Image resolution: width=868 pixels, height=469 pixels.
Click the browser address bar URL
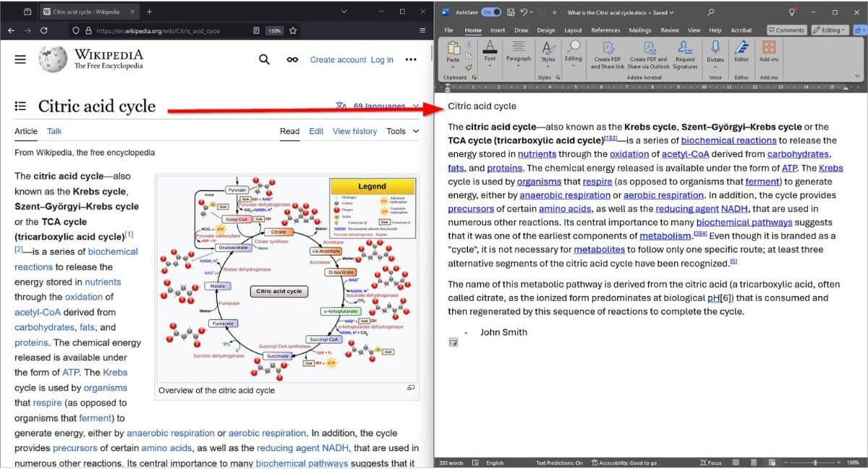click(158, 30)
